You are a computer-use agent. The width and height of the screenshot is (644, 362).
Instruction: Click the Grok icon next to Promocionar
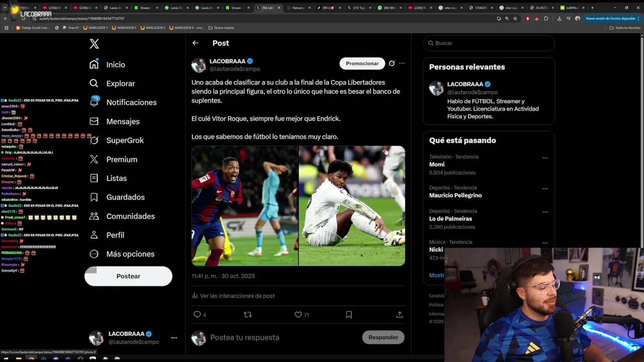[391, 63]
